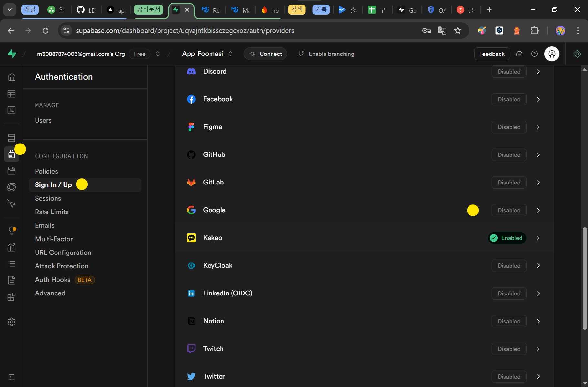
Task: Open the Advisors lightbulb icon
Action: (12, 231)
